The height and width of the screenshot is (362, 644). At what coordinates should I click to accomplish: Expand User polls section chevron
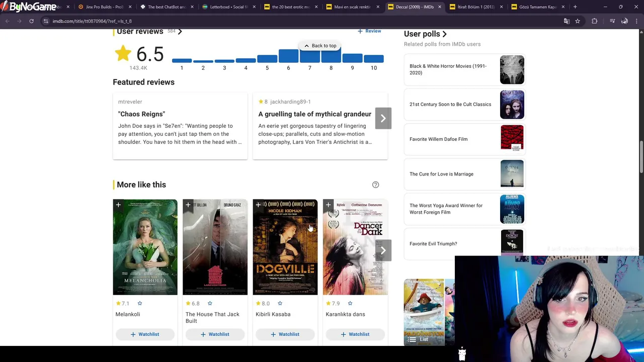click(x=444, y=34)
